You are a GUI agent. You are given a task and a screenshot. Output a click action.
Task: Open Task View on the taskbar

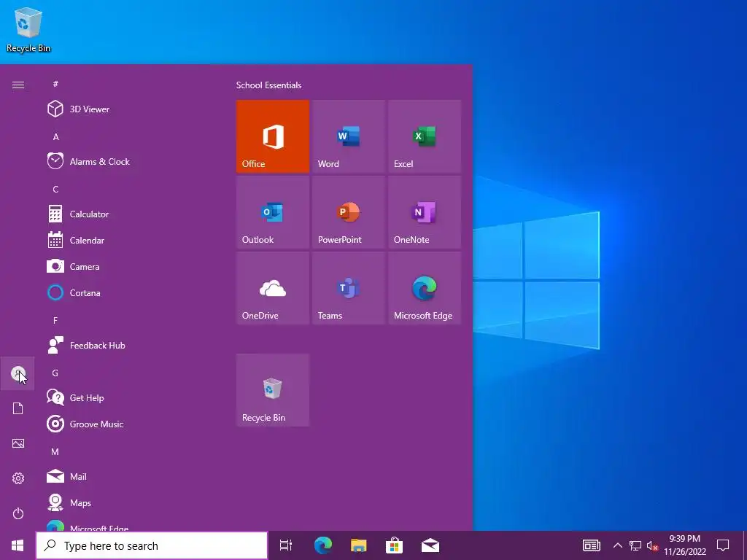(x=286, y=545)
